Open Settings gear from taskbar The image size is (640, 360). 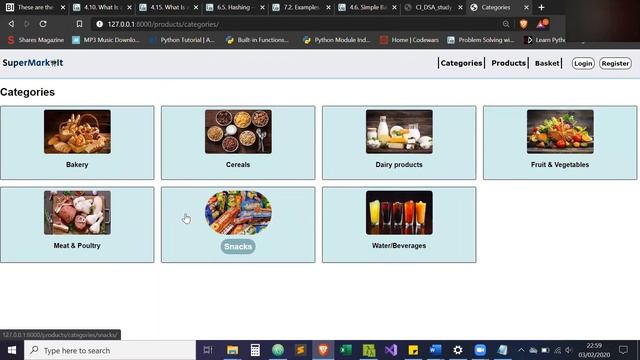coord(458,350)
